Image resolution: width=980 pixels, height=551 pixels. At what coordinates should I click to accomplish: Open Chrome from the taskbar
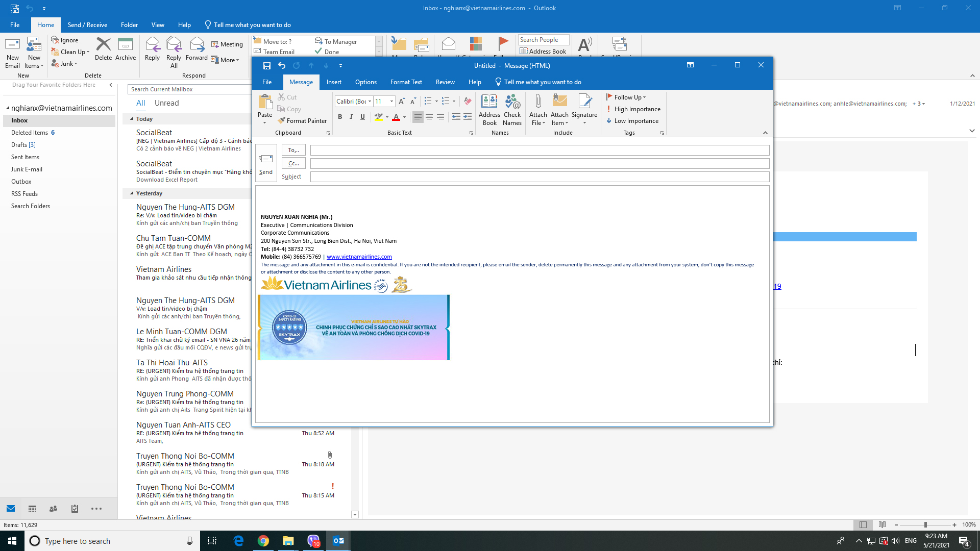coord(263,541)
